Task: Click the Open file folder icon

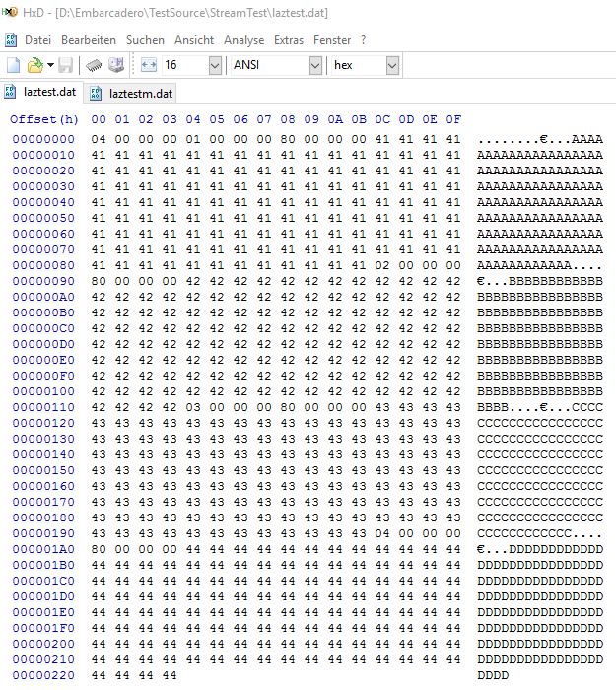Action: coord(34,65)
